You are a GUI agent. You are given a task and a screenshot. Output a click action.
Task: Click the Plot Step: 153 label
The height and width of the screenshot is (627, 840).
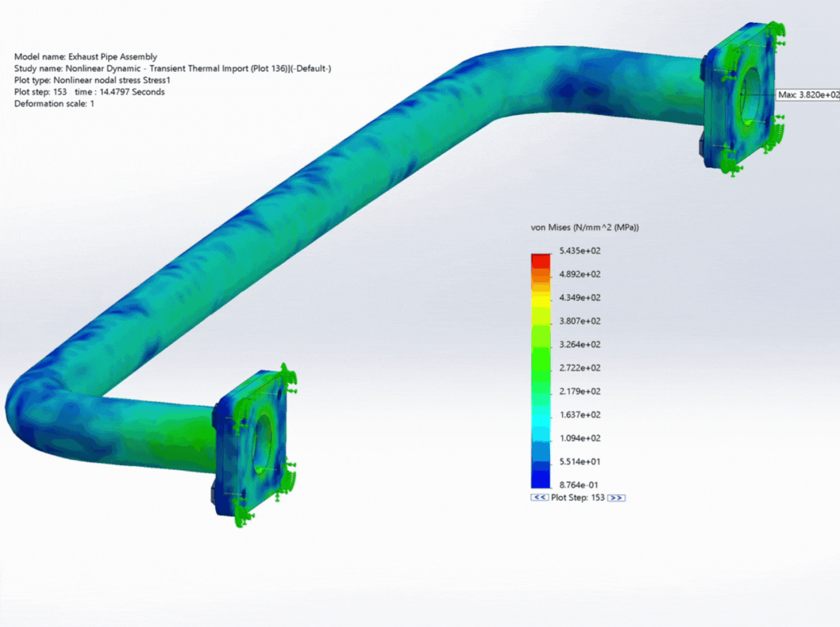[579, 498]
